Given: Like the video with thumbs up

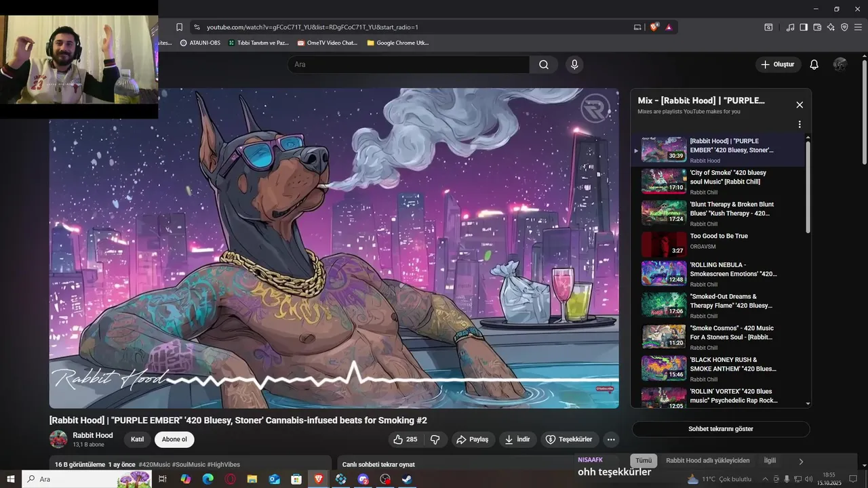Looking at the screenshot, I should click(406, 439).
